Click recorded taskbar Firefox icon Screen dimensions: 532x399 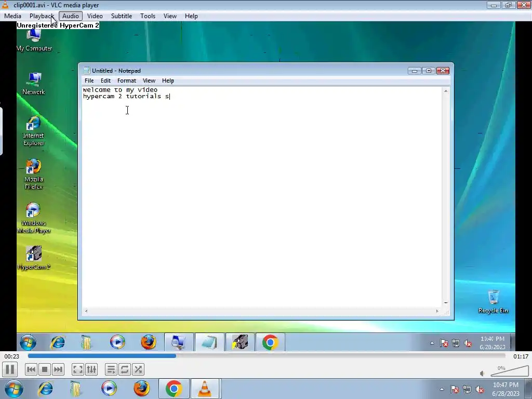148,342
